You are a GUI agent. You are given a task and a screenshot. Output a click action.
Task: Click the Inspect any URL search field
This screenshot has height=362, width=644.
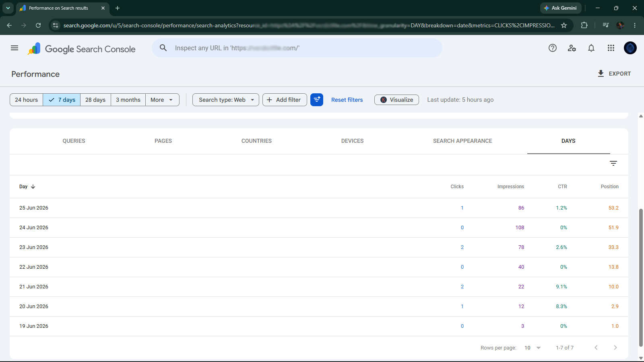[297, 48]
